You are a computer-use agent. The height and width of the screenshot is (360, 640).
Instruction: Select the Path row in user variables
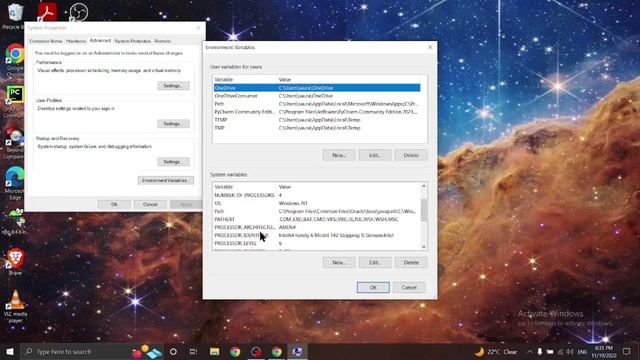pyautogui.click(x=317, y=104)
